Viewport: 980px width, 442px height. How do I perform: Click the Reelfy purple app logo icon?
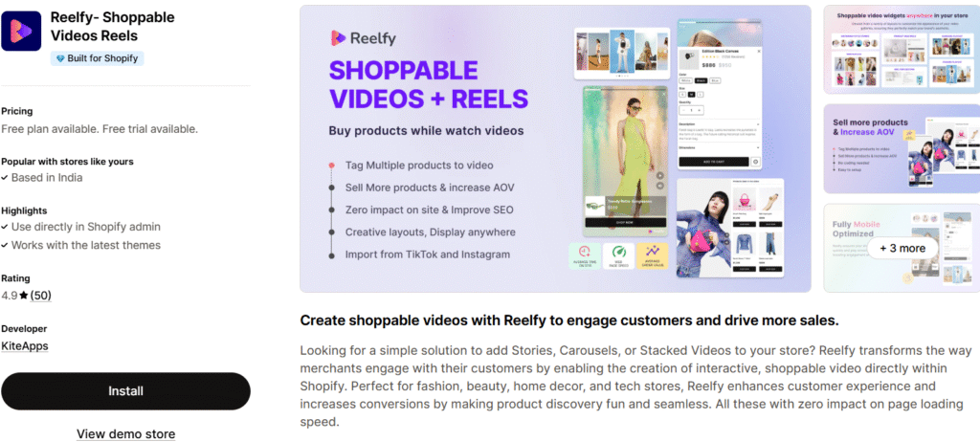coord(21,31)
